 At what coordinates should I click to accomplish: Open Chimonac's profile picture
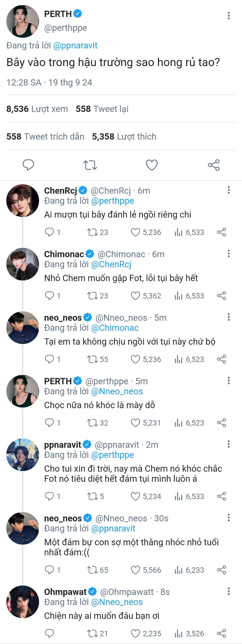pos(23,264)
